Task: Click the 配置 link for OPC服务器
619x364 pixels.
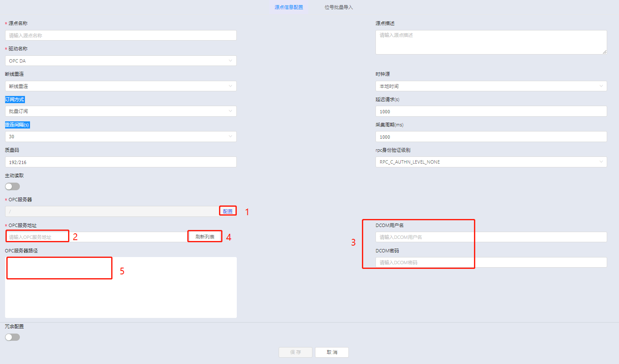Action: coord(227,211)
